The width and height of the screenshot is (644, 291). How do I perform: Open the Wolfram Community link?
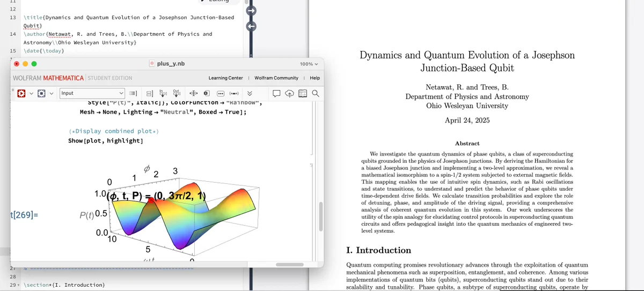click(276, 78)
